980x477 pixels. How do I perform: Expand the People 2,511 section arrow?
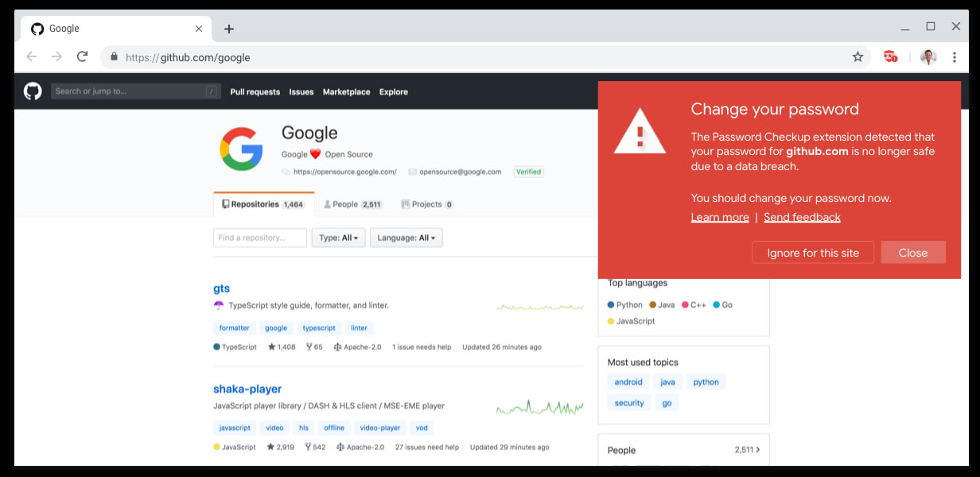758,450
